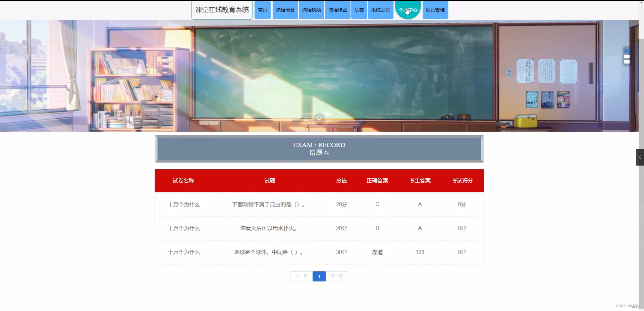
Task: Click the 课堂在线教育系统 site title
Action: coord(221,10)
